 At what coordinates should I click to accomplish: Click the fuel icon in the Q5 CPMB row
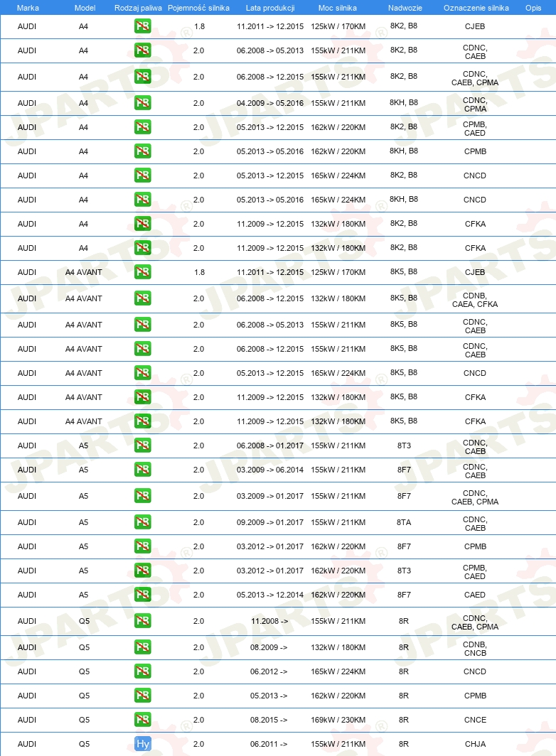click(x=142, y=695)
